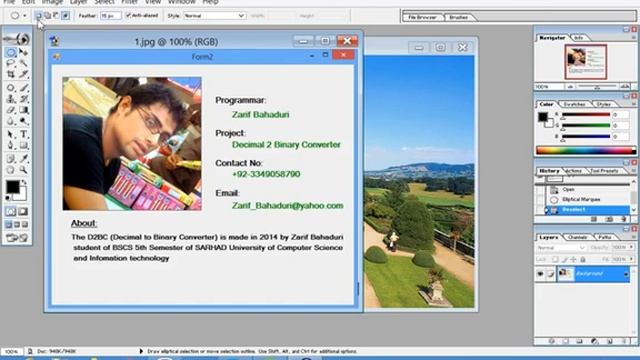The image size is (640, 360).
Task: Select the Gradient tool
Action: [23, 110]
